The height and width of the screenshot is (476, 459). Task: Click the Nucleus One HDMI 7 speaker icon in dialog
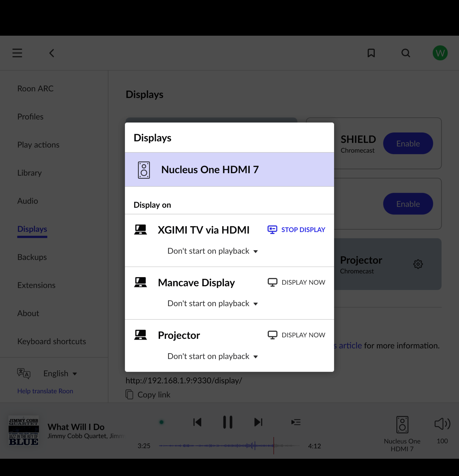[x=144, y=170]
